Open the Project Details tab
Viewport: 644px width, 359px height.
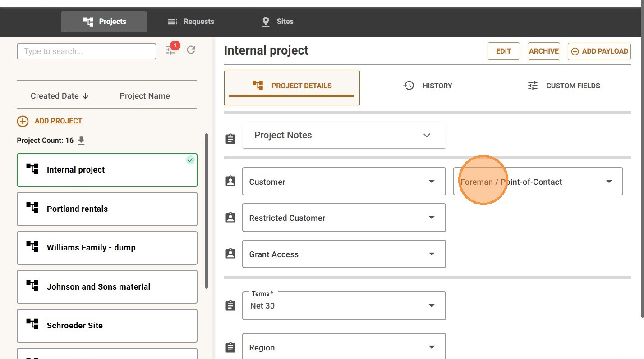(292, 88)
